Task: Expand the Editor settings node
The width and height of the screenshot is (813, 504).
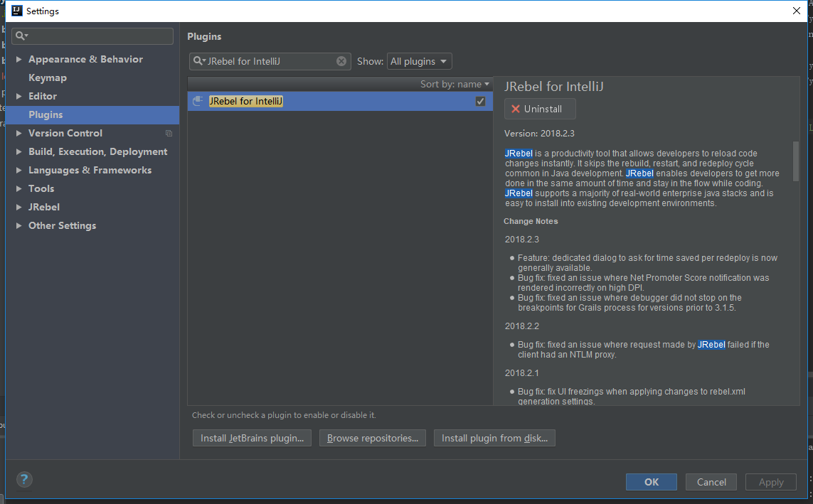Action: point(18,96)
